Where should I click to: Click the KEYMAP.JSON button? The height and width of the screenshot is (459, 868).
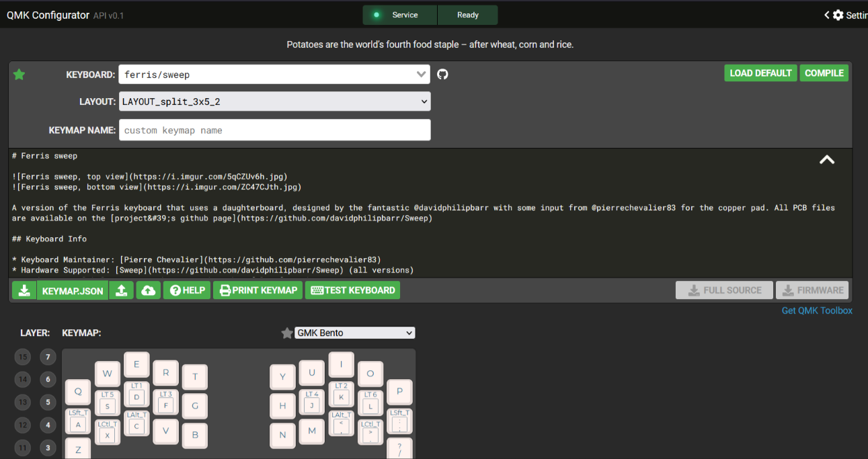73,290
